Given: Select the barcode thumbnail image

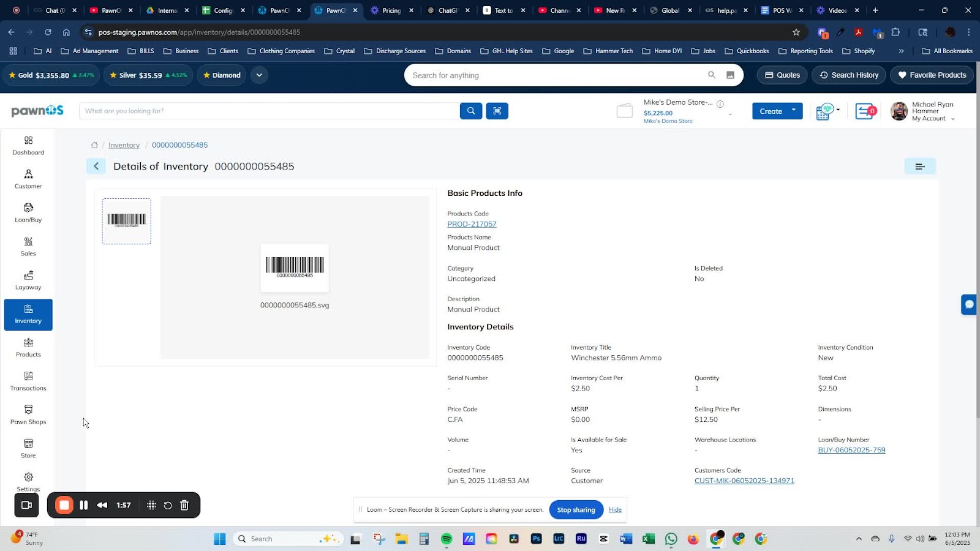Looking at the screenshot, I should 126,221.
